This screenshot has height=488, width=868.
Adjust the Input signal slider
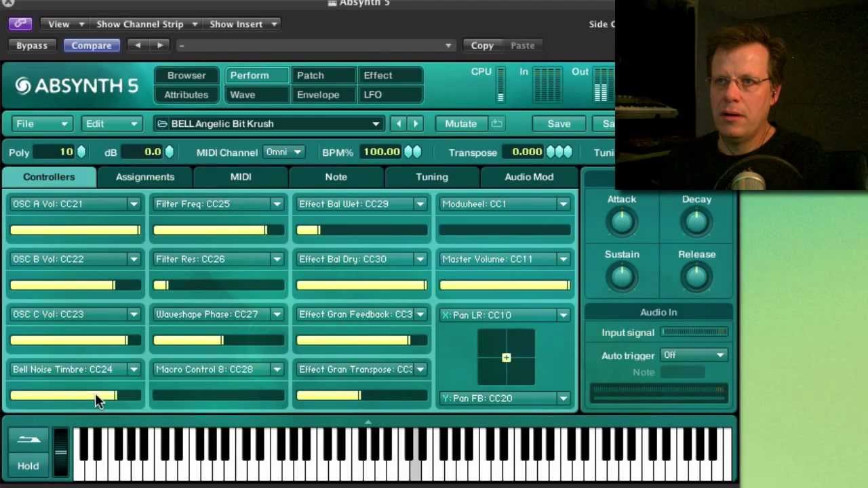694,332
